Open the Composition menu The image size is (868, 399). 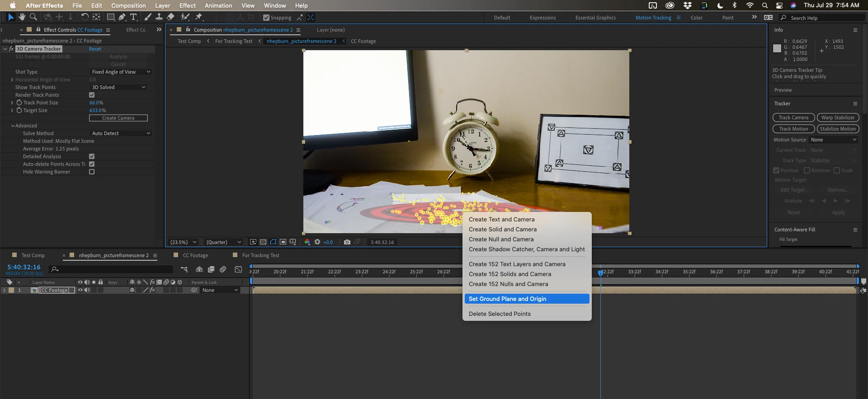click(x=128, y=5)
